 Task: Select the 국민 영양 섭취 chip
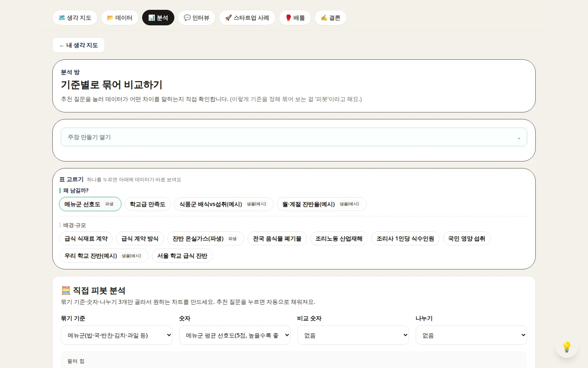pos(466,238)
